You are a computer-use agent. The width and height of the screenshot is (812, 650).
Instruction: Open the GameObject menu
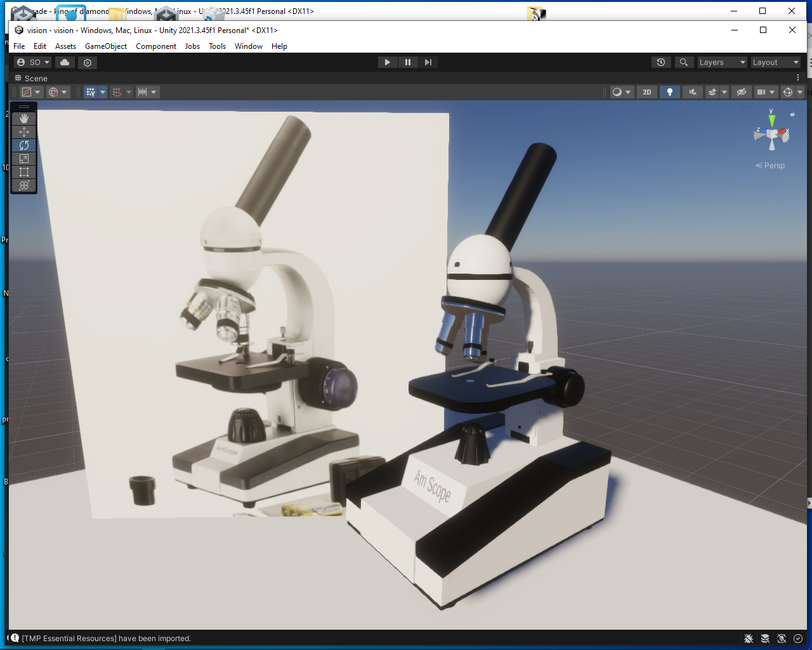tap(106, 46)
